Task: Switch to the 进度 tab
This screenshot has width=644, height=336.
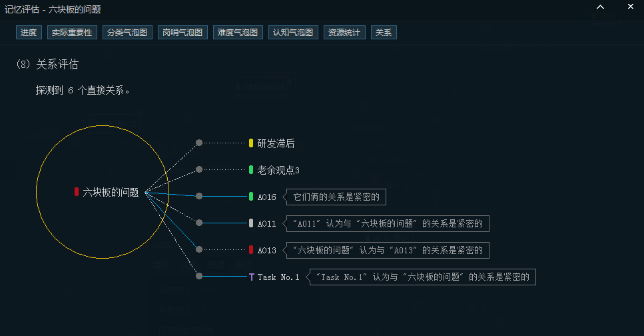Action: coord(29,33)
